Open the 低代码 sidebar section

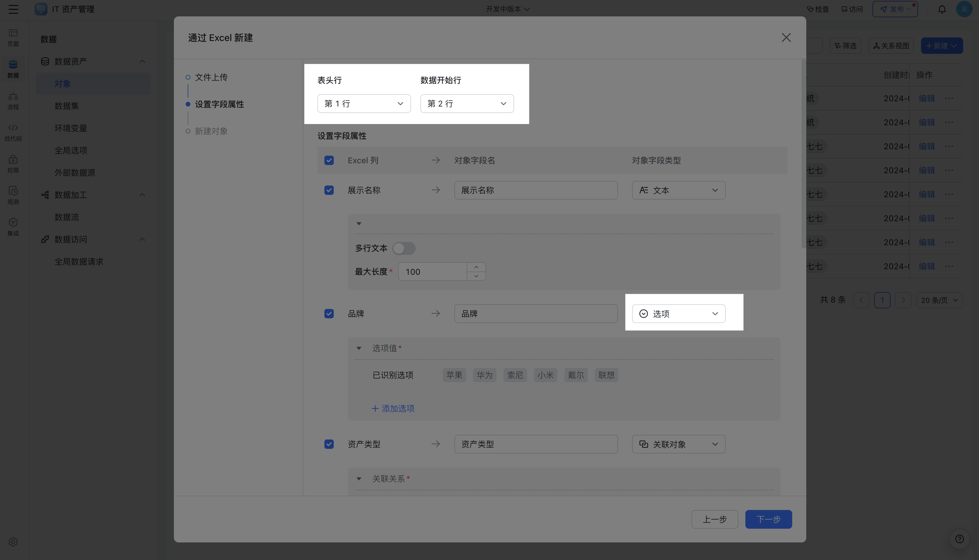point(13,132)
